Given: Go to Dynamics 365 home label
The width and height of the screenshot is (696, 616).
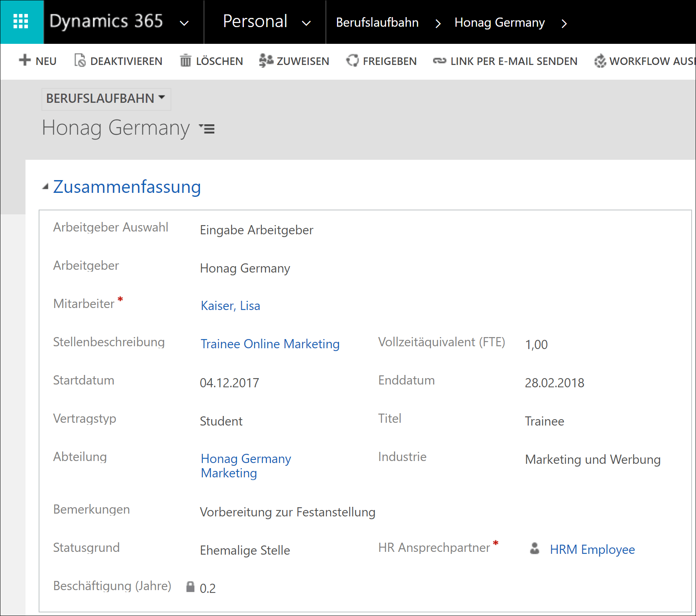Looking at the screenshot, I should [106, 21].
